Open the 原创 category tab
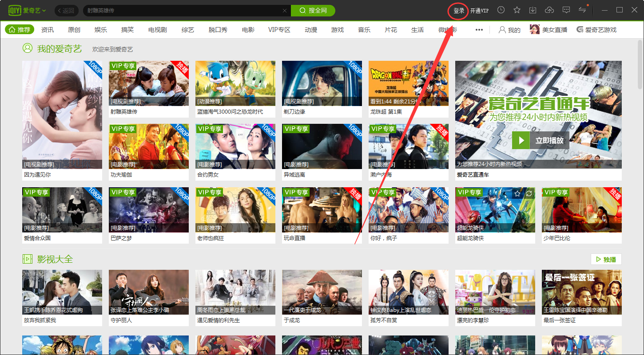644x355 pixels. pyautogui.click(x=74, y=30)
